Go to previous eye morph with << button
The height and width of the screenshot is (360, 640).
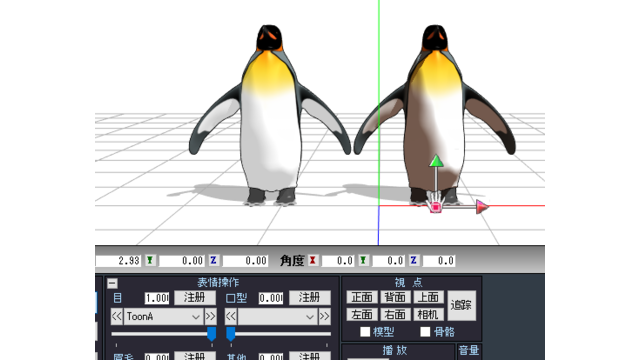117,316
